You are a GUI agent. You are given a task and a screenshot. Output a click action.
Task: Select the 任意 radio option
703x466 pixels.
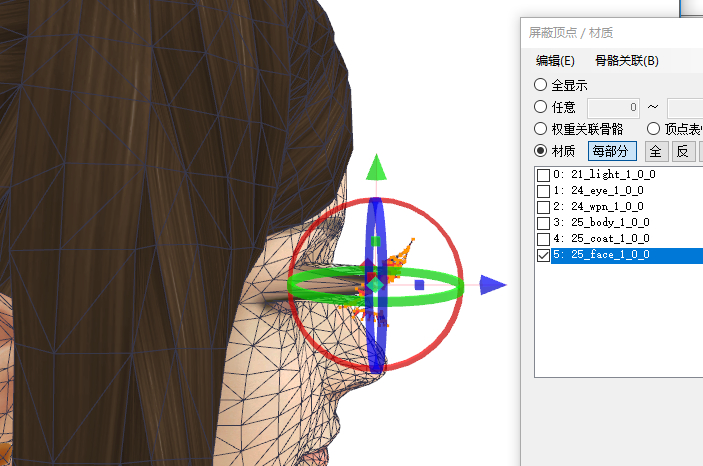click(x=540, y=107)
